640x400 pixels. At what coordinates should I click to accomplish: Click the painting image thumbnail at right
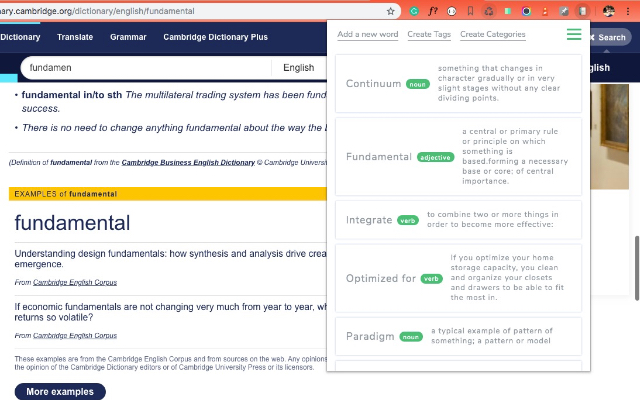click(609, 136)
